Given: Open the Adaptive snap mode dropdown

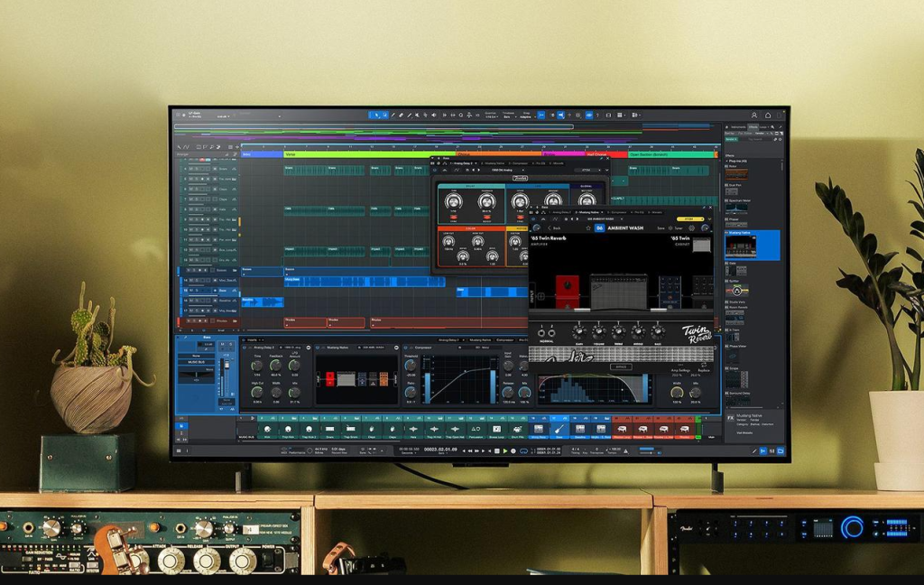Looking at the screenshot, I should [x=527, y=117].
